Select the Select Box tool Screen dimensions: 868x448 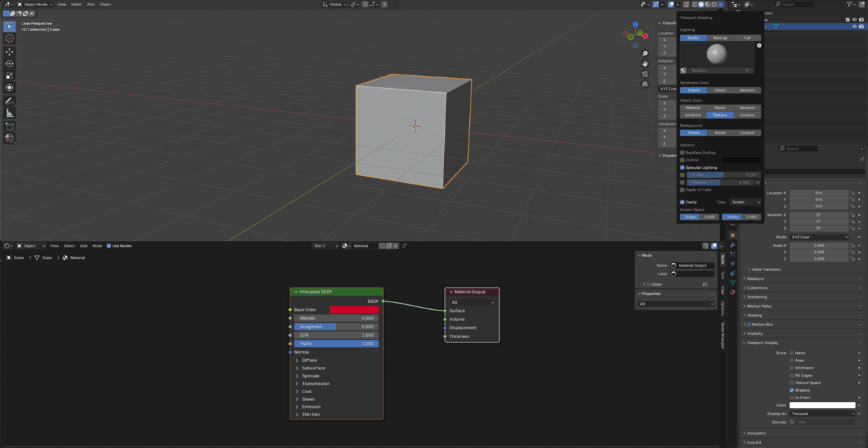[9, 27]
